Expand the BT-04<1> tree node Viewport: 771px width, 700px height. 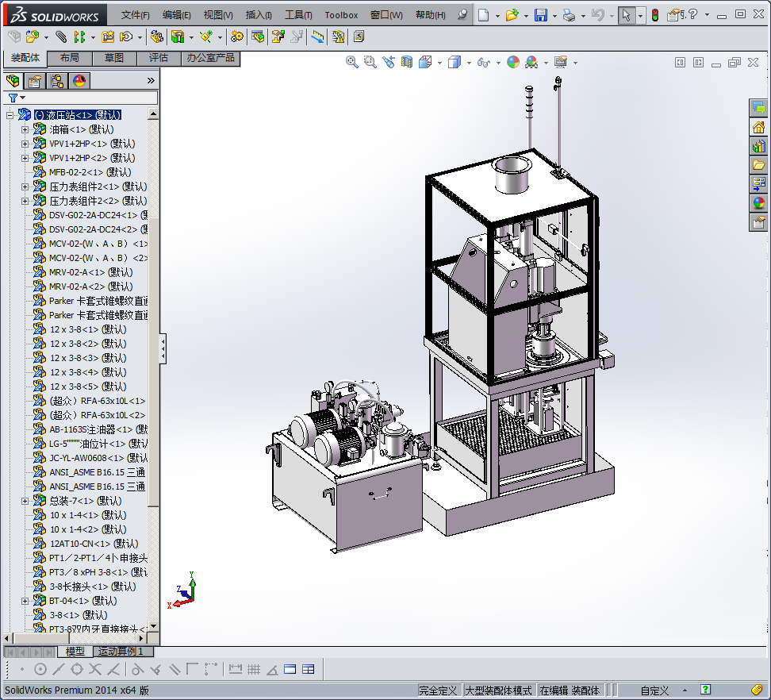25,601
